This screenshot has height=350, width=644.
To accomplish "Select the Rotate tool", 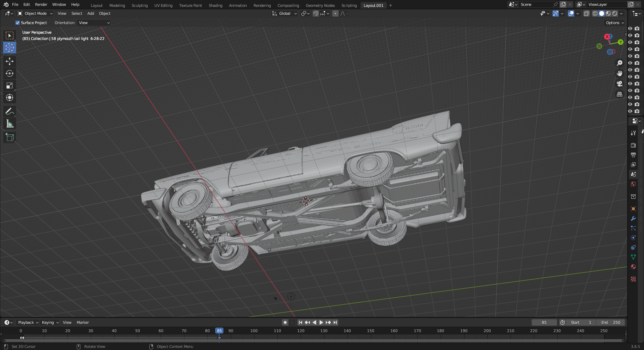I will pos(10,73).
